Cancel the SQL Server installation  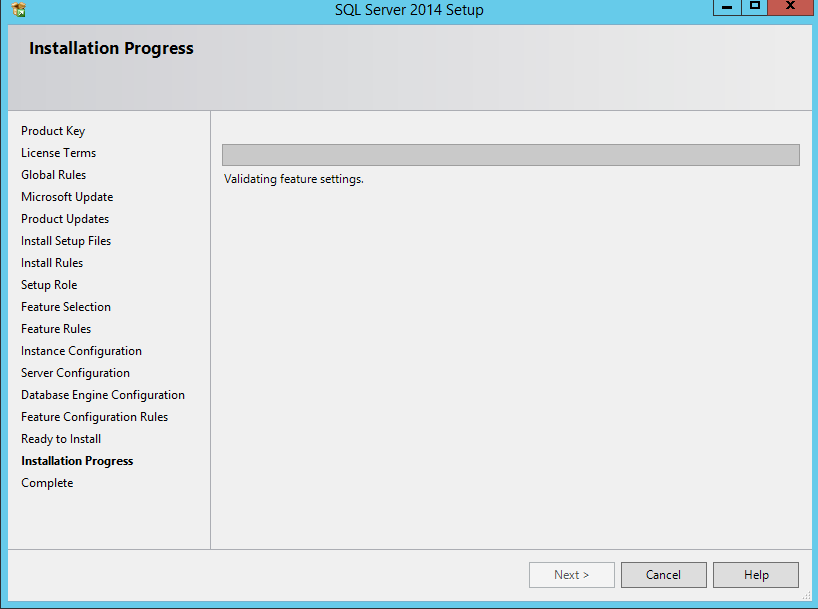pyautogui.click(x=664, y=575)
